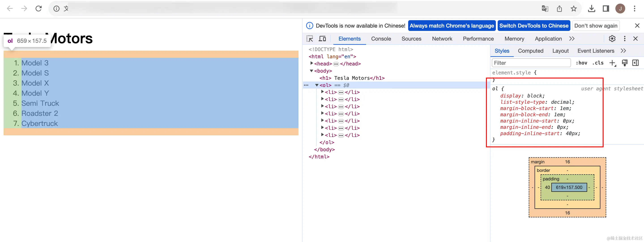
Task: Click the browser reload icon
Action: (x=38, y=9)
